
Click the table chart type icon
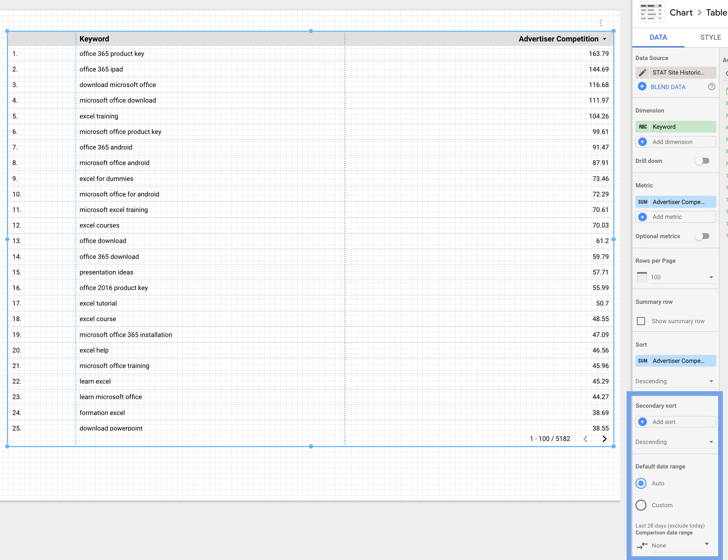tap(651, 12)
